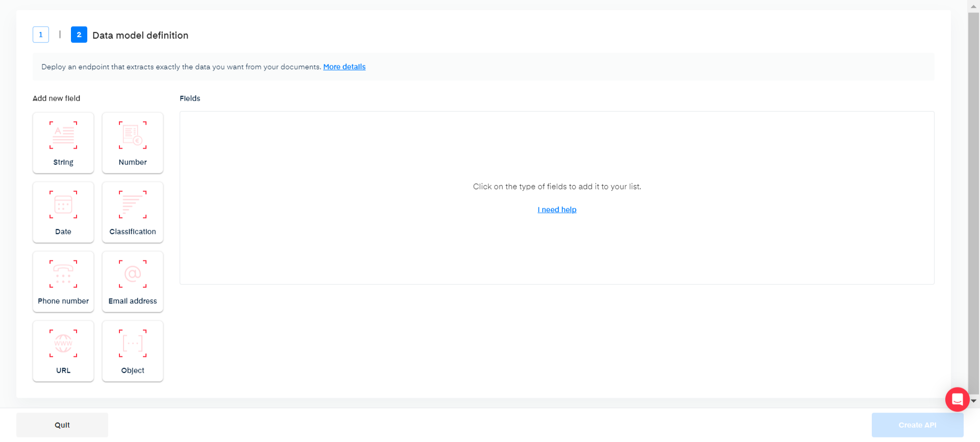Choose the Classification field type
The width and height of the screenshot is (980, 442).
click(133, 212)
